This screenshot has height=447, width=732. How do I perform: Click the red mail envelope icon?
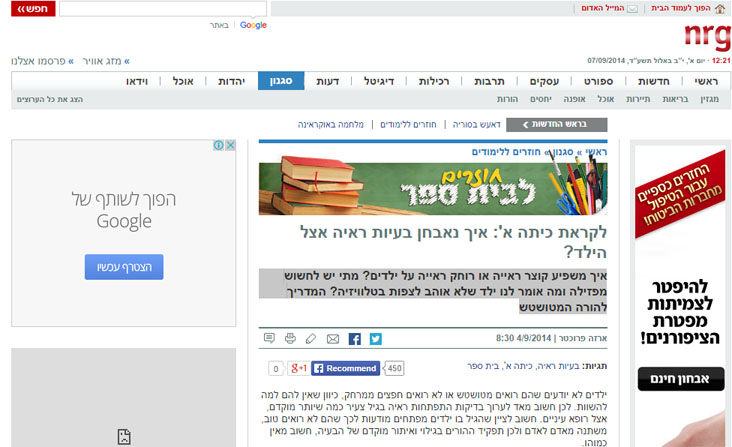coord(633,9)
